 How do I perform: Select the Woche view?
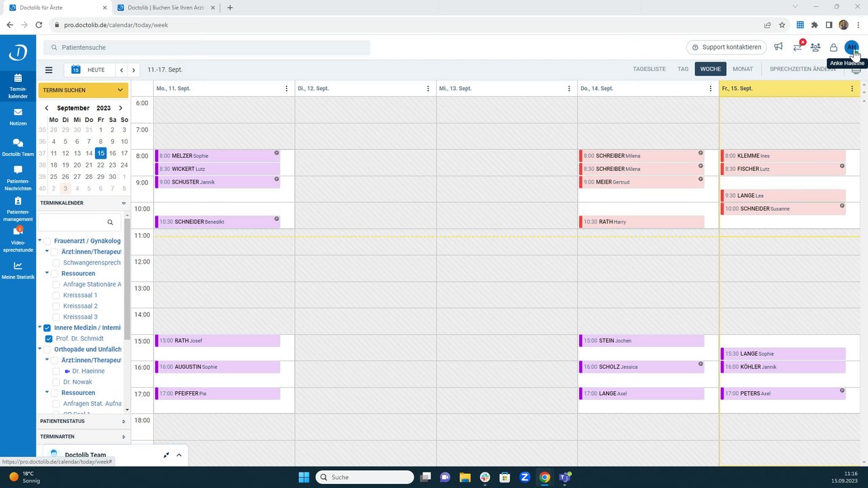click(711, 69)
